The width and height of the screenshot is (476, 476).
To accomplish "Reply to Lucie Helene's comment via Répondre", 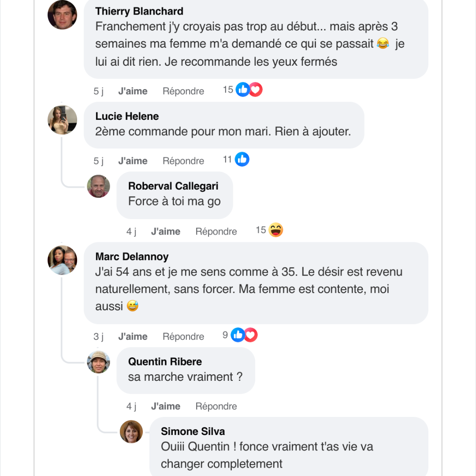I will click(x=183, y=161).
